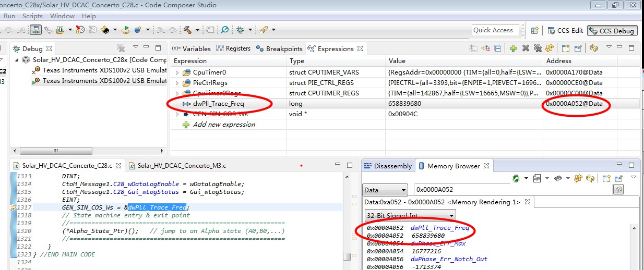Click the Memory Browser address field 0x0000A052
644x270 pixels.
[x=513, y=190]
